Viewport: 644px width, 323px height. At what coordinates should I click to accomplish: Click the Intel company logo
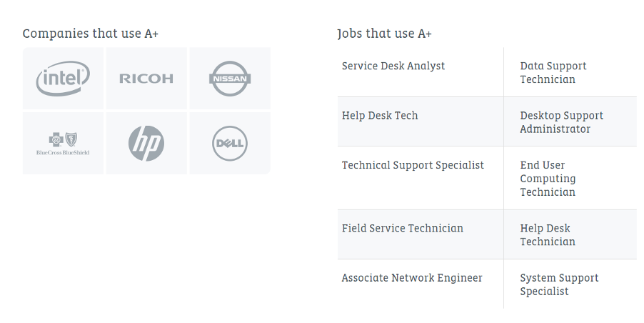pos(63,78)
